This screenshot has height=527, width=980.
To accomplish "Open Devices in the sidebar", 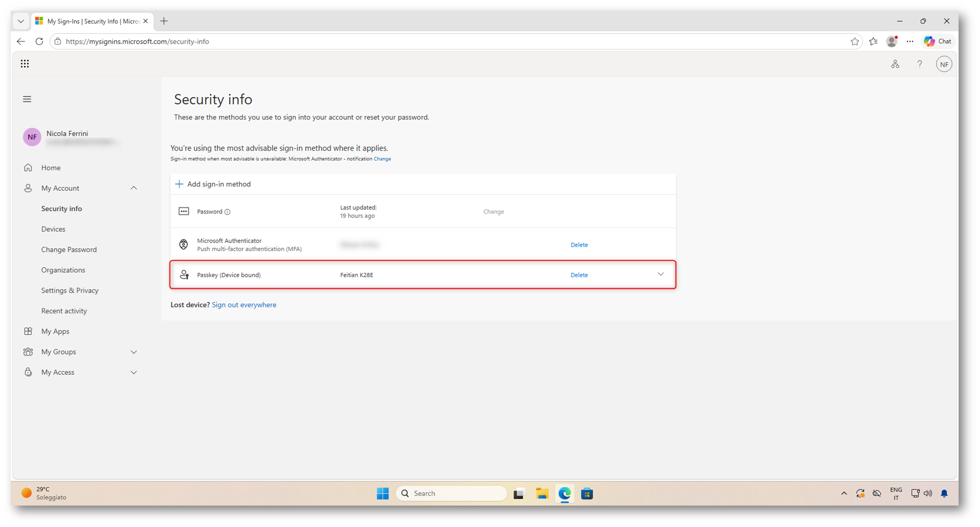I will coord(53,229).
